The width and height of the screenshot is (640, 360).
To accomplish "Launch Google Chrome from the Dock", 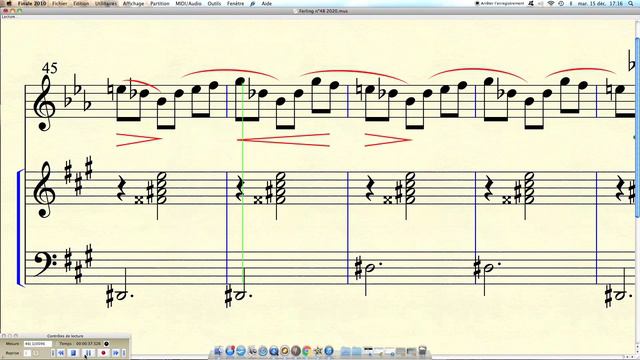I will point(307,351).
